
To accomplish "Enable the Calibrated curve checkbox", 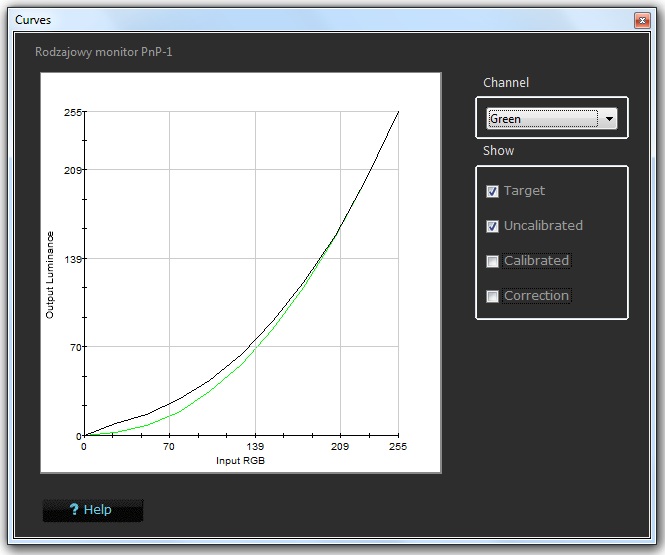I will 492,261.
